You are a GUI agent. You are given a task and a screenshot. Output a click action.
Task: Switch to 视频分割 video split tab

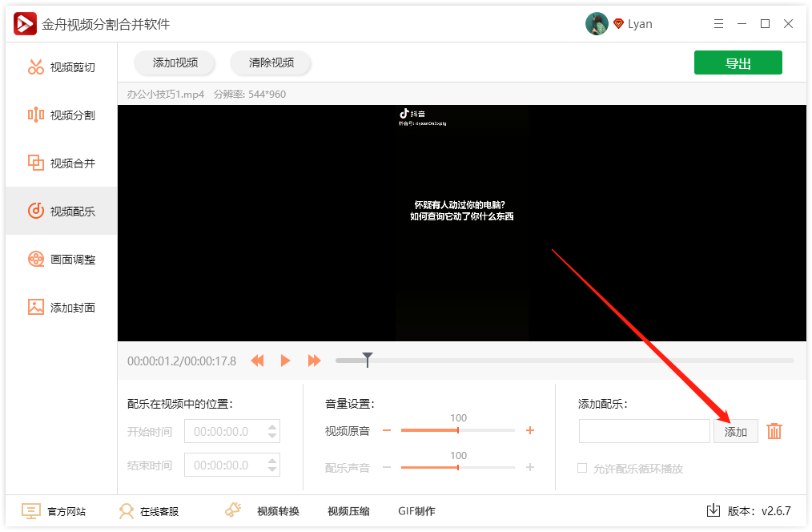(61, 115)
